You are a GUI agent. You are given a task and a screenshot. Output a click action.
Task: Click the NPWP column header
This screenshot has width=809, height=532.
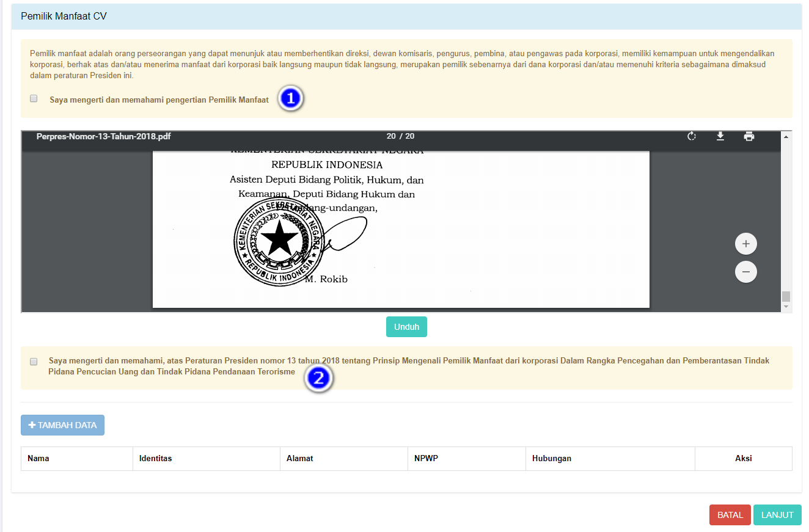point(426,458)
